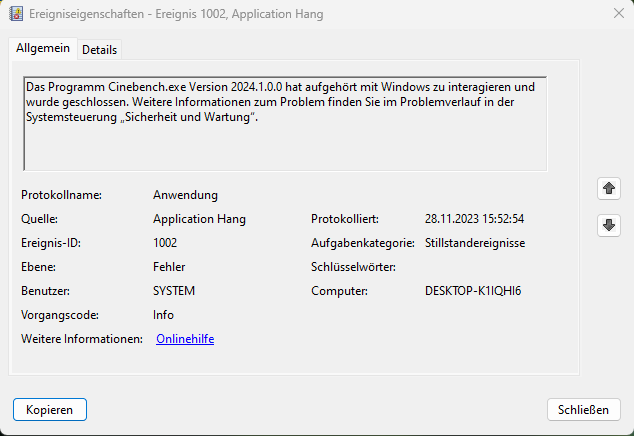Click the event log icon in title bar
Image resolution: width=634 pixels, height=436 pixels.
click(x=16, y=14)
